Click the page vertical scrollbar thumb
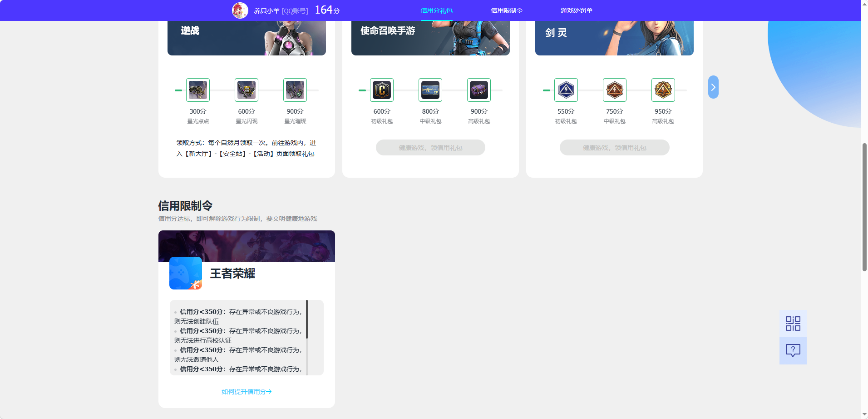The image size is (868, 419). coord(864,207)
